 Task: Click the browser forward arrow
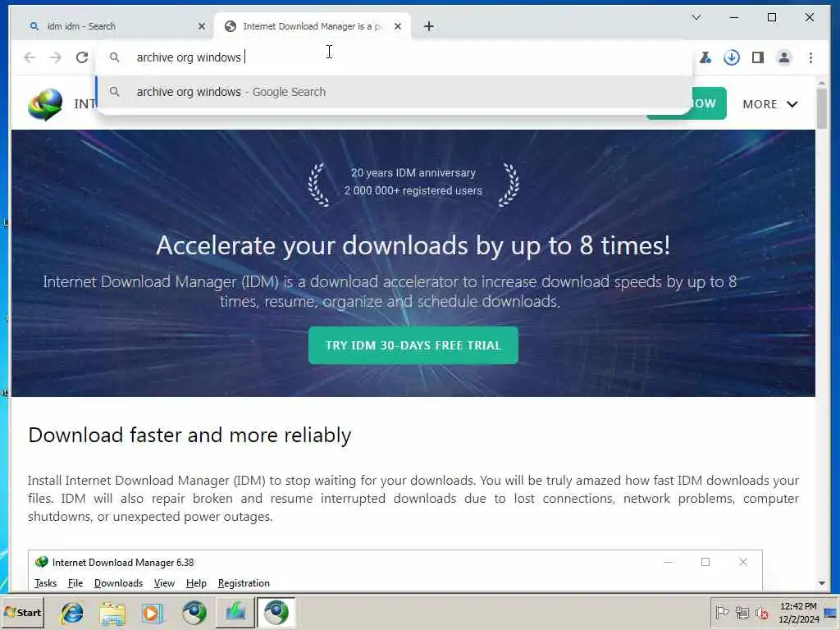[x=56, y=57]
